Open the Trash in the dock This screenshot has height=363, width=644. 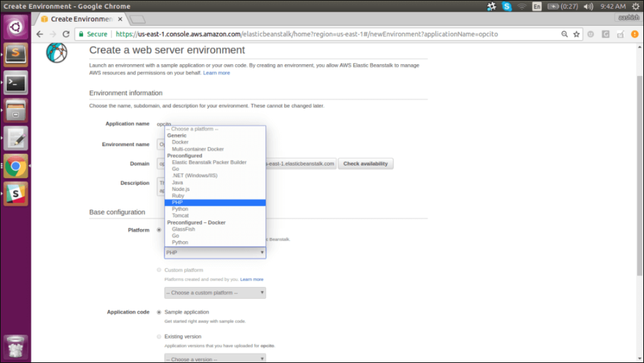click(15, 347)
